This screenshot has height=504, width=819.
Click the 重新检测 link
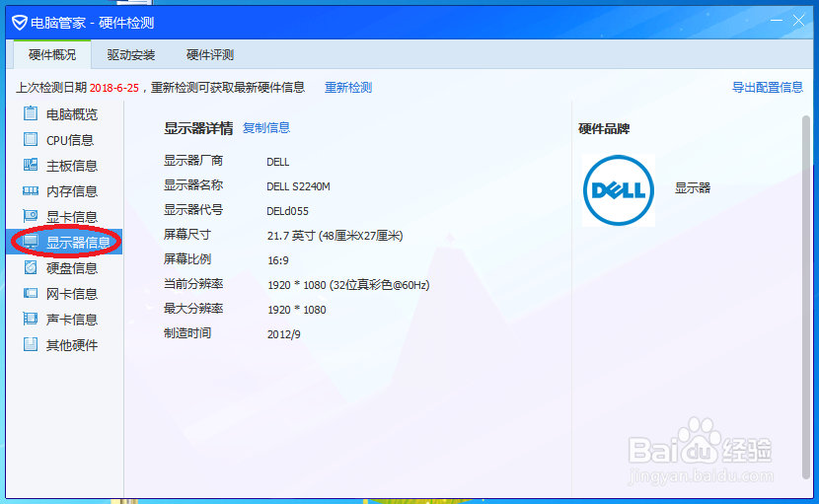tap(348, 87)
